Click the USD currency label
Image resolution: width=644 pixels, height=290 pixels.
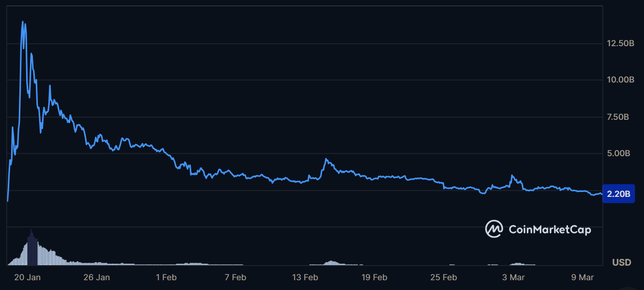(622, 263)
